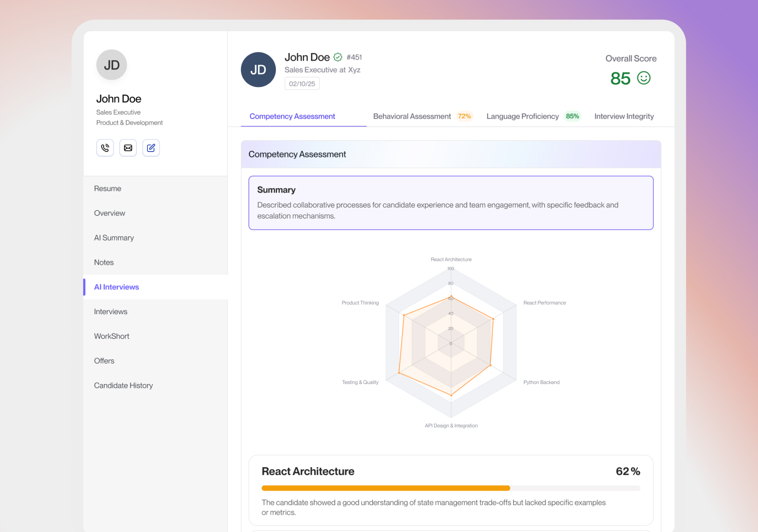Click the candidate ID #451
The image size is (758, 532).
click(354, 57)
